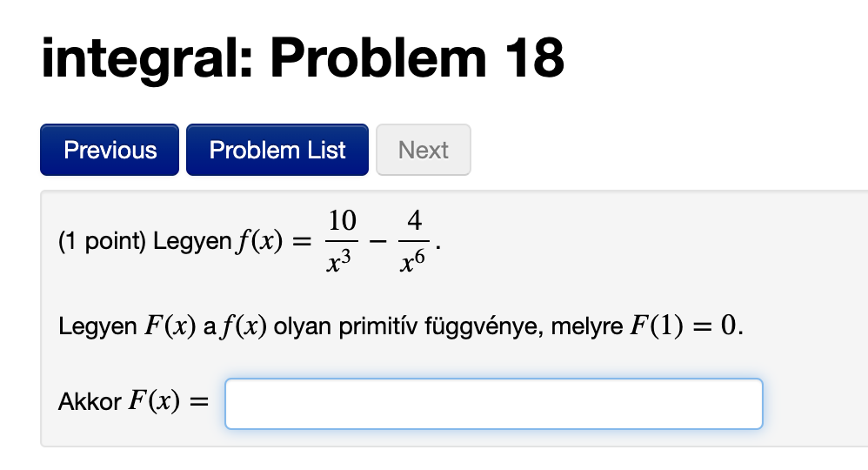Click the fraction 10 over x cubed

click(x=343, y=241)
